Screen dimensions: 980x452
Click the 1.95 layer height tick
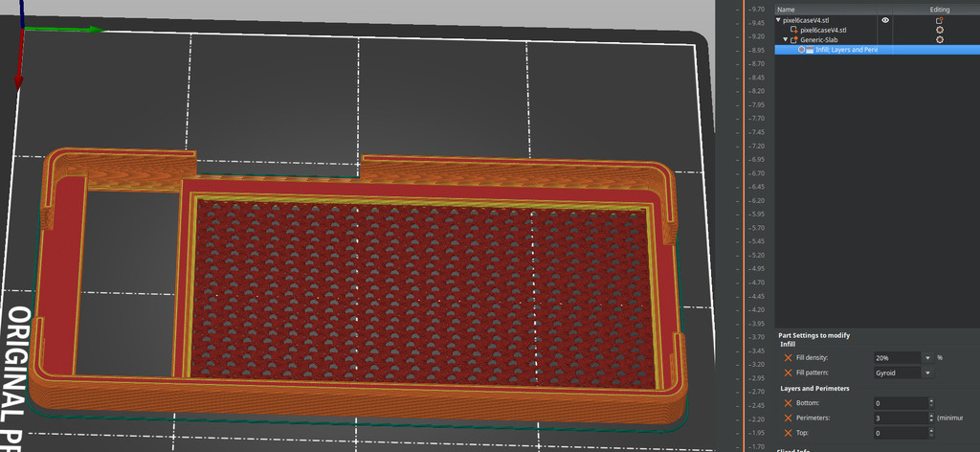pyautogui.click(x=757, y=433)
